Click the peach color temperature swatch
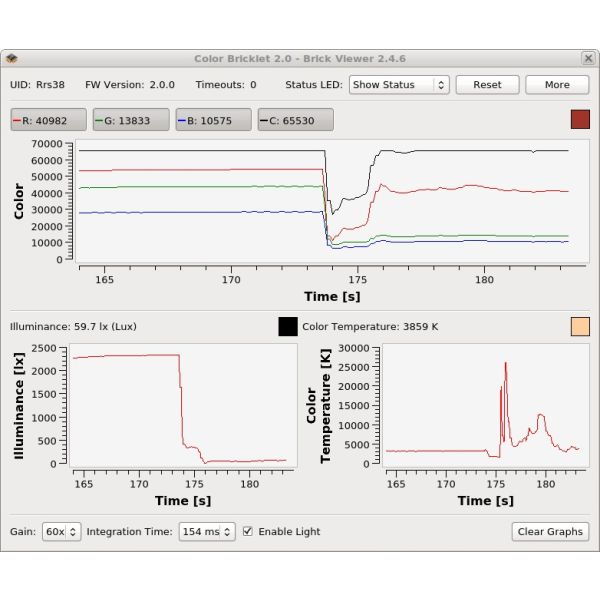This screenshot has width=600, height=600. (580, 326)
